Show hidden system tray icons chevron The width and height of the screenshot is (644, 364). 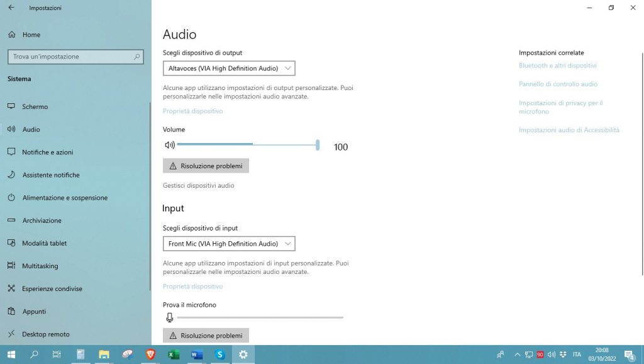point(518,355)
